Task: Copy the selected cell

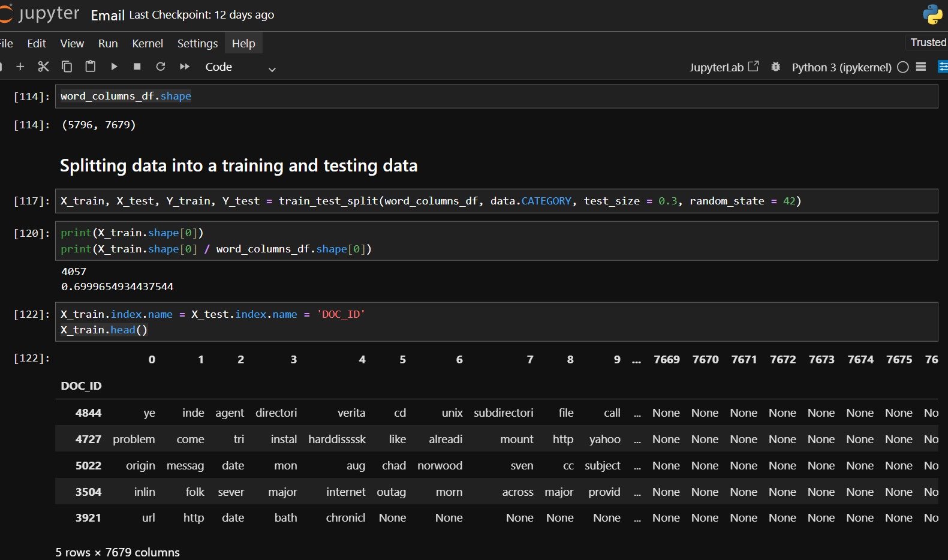Action: (x=67, y=67)
